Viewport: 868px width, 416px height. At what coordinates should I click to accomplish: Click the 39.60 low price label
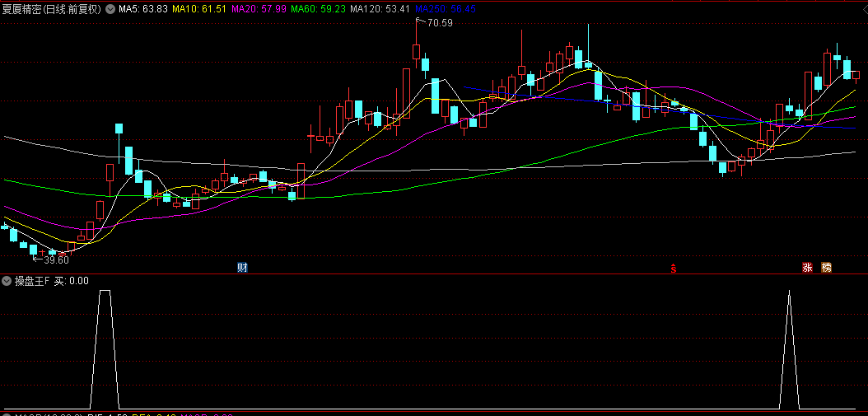pos(56,259)
